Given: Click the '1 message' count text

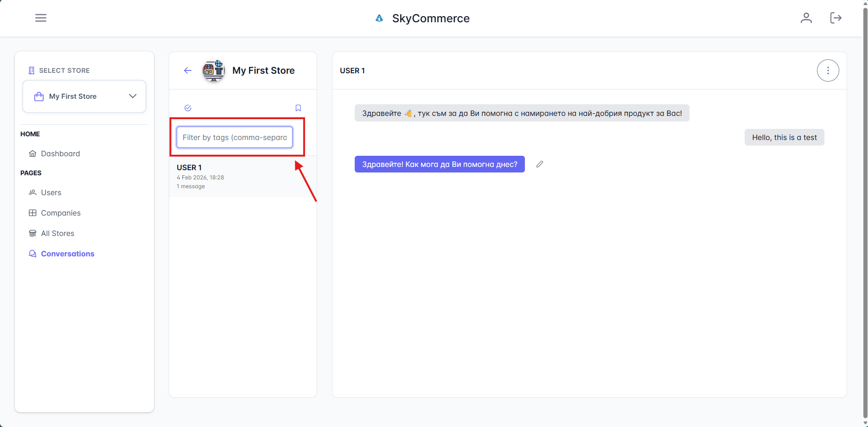Looking at the screenshot, I should click(191, 186).
